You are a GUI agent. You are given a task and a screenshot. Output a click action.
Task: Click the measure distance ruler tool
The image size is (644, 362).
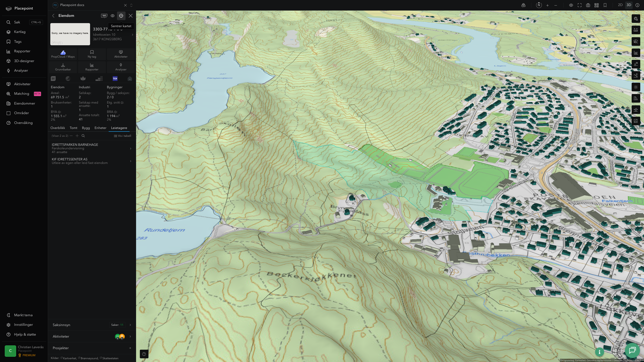coord(636,30)
